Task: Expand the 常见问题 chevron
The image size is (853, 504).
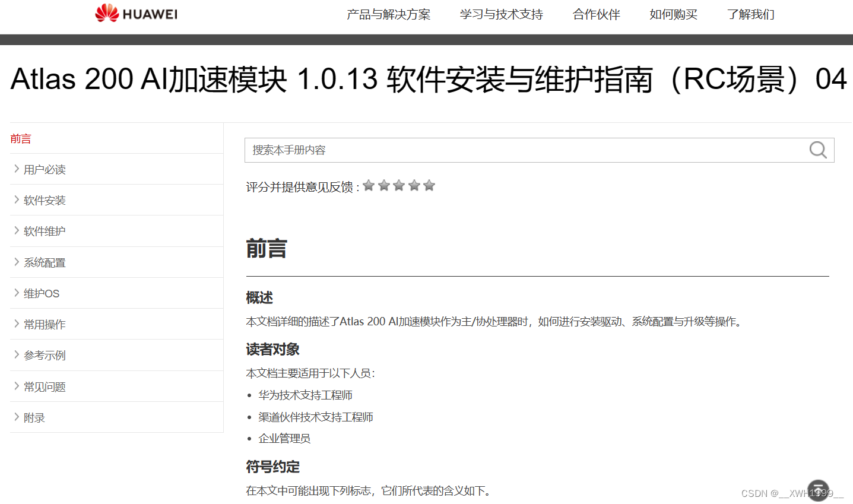Action: (x=17, y=386)
